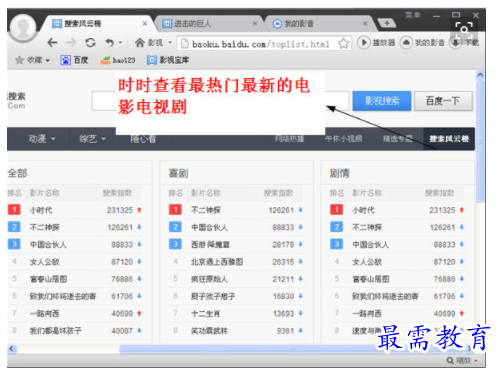Open 我的影音 cloud icon
The image size is (499, 369).
(x=406, y=43)
